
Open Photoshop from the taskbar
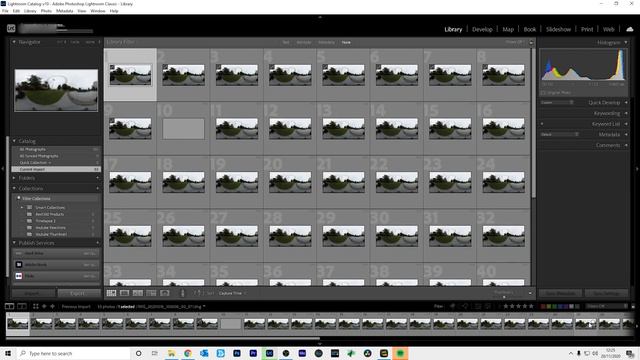tap(237, 353)
